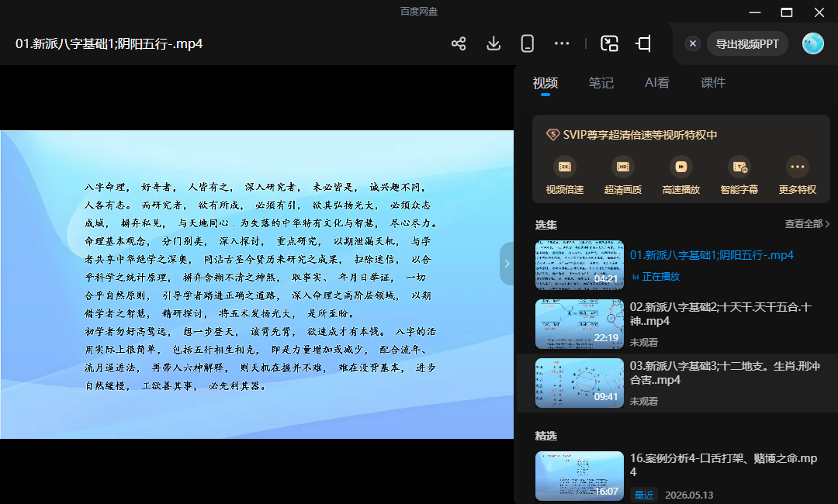Click the share icon in top toolbar

(x=459, y=43)
